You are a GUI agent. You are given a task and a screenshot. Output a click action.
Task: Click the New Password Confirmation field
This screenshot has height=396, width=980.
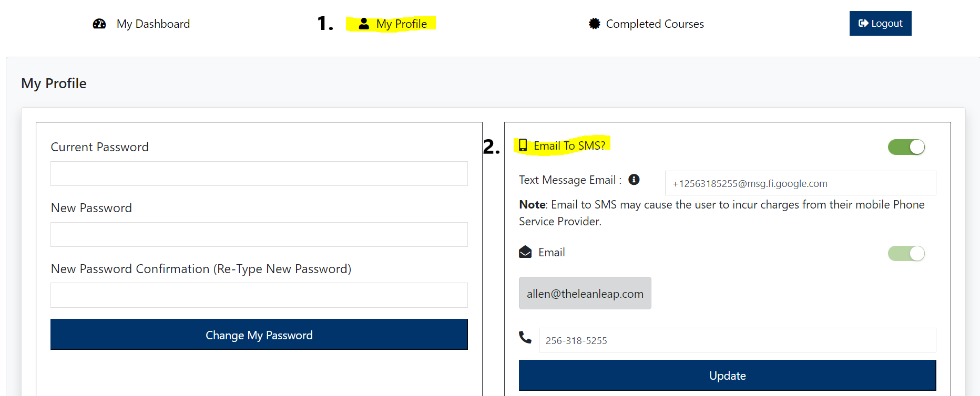tap(259, 295)
